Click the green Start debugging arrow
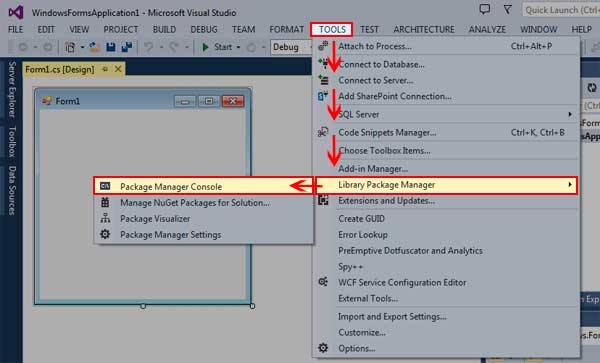 (x=205, y=47)
